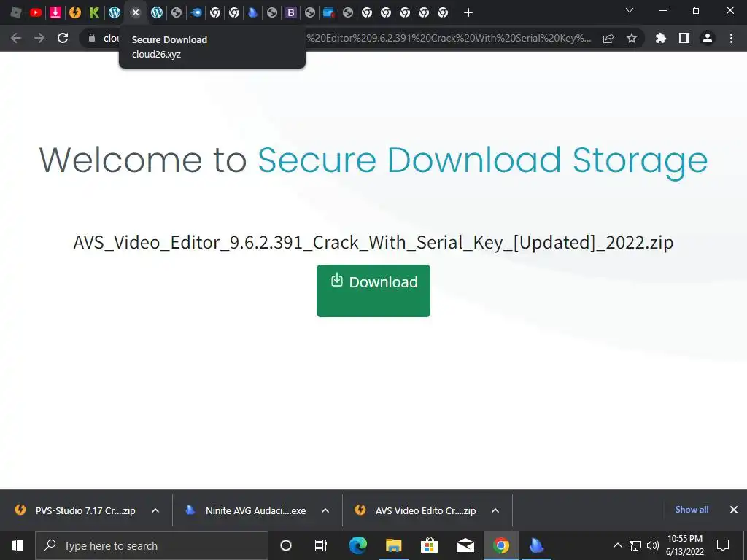Screen dimensions: 747x560
Task: Click the AVS_Video_Editor zip file name text
Action: click(373, 242)
